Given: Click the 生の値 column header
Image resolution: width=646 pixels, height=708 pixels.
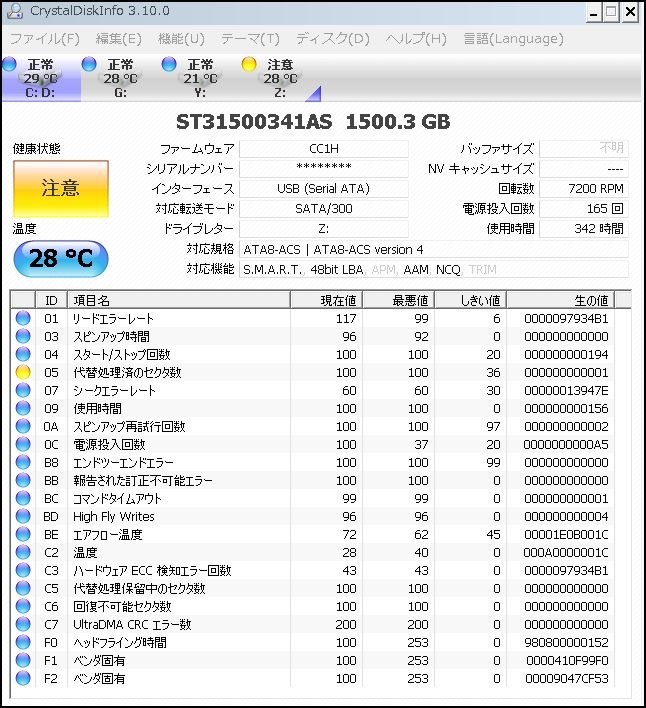Looking at the screenshot, I should point(561,300).
